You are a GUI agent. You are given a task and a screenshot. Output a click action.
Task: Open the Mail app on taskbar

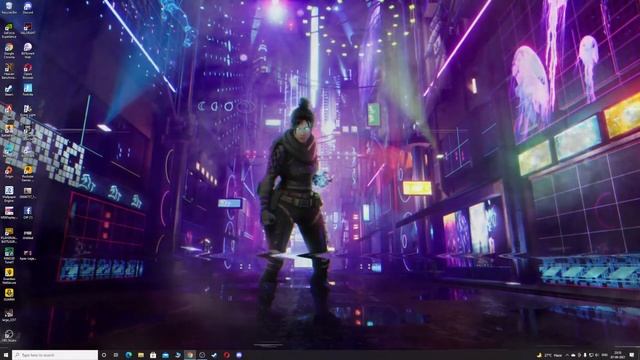point(165,355)
